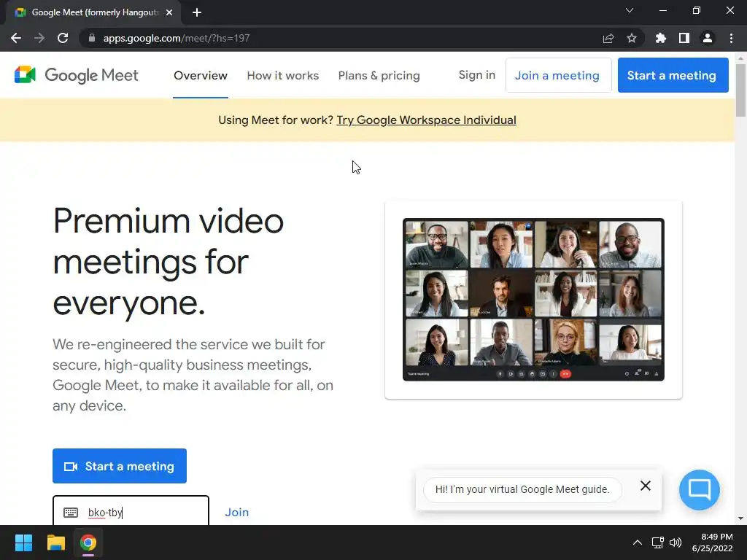Open Try Google Workspace Individual link

click(426, 120)
